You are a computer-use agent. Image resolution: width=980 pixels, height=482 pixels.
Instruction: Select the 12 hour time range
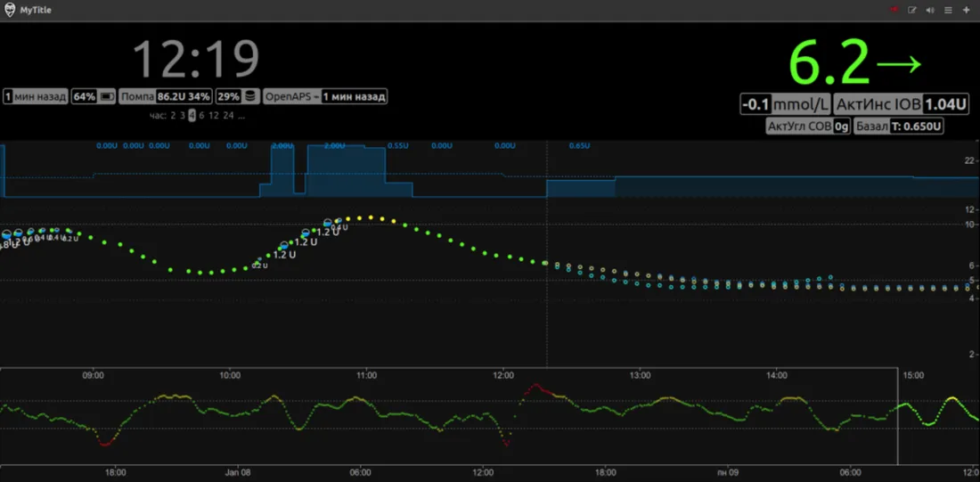(213, 116)
